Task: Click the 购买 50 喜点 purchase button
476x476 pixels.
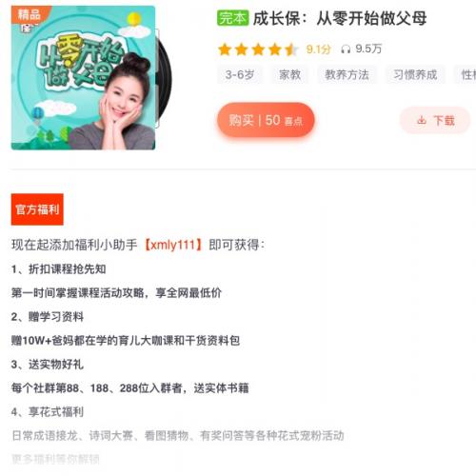Action: click(266, 120)
